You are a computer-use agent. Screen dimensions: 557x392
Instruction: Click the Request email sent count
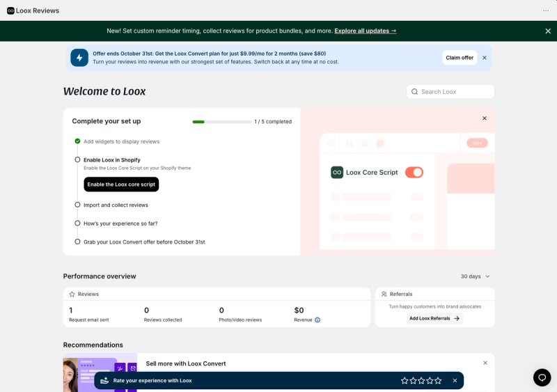(71, 311)
